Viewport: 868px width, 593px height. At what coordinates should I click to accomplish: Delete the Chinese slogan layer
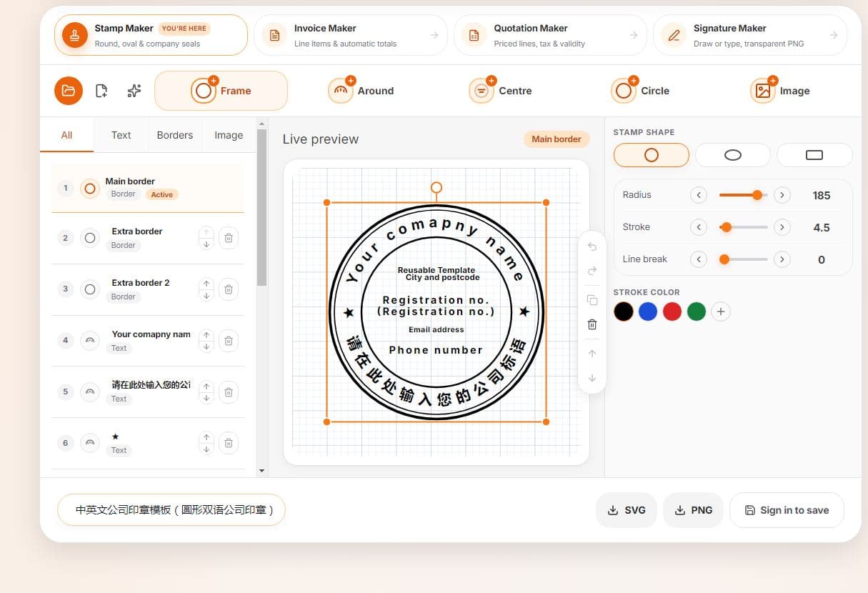click(229, 392)
